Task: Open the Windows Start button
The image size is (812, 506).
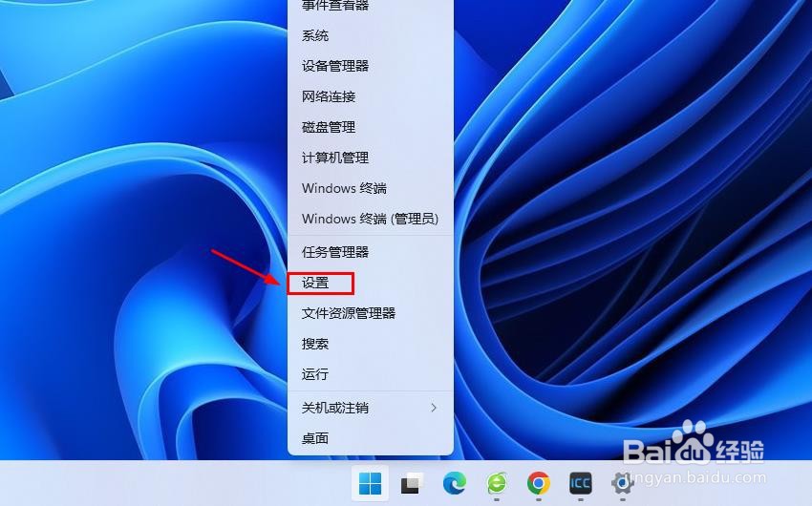Action: pyautogui.click(x=371, y=484)
